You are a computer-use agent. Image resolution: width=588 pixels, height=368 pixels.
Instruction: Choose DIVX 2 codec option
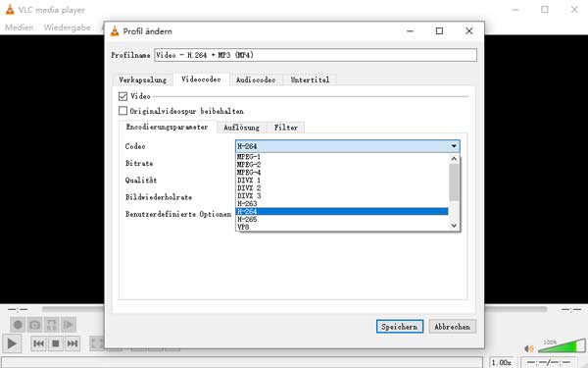[342, 188]
